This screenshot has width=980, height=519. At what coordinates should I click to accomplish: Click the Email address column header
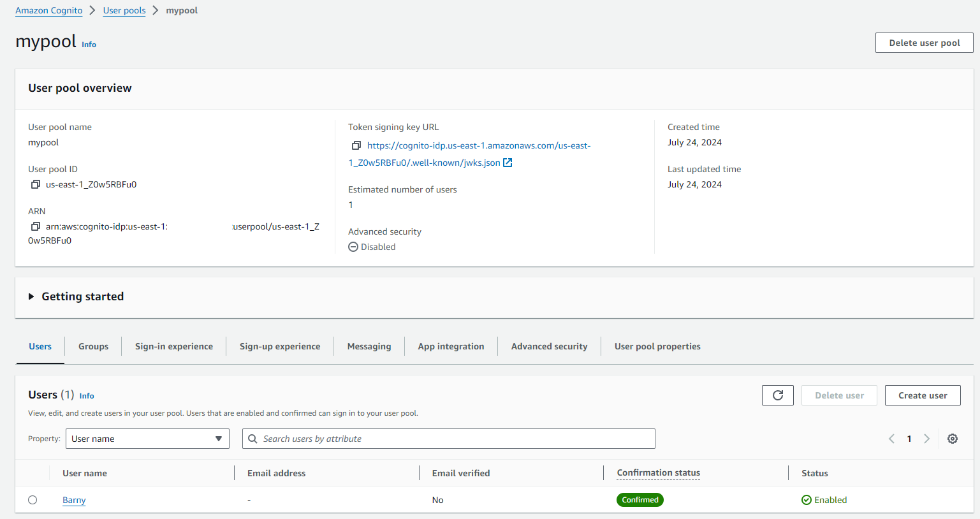(x=277, y=473)
